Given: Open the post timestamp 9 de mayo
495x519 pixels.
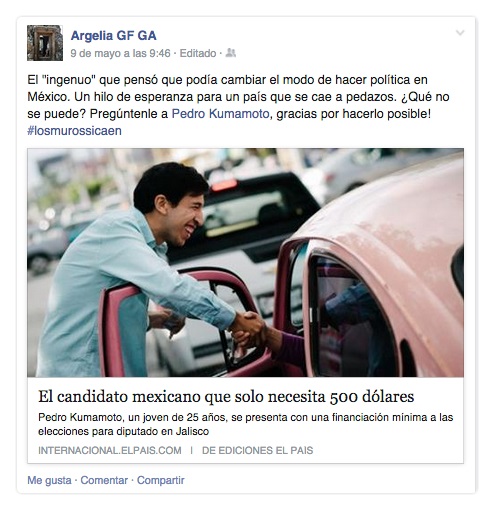Looking at the screenshot, I should tap(120, 53).
